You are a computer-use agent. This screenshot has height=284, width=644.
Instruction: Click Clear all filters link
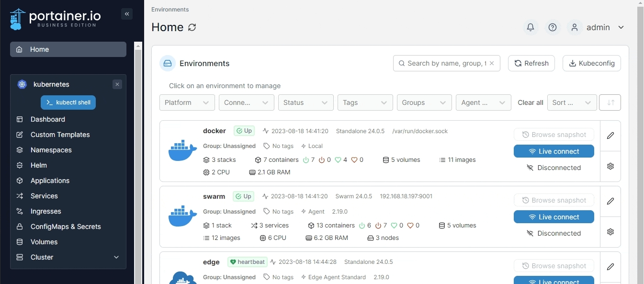coord(530,102)
